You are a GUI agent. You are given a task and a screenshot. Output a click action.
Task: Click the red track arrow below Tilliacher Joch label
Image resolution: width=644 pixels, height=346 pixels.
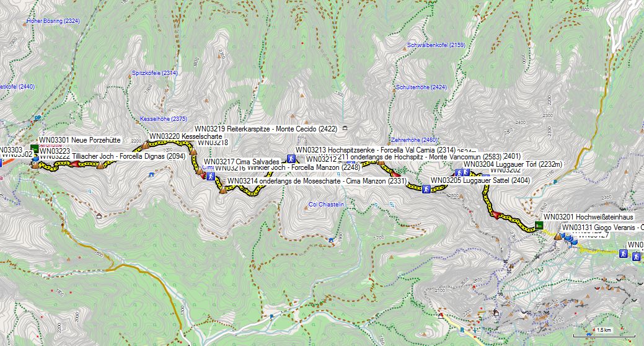(76, 164)
